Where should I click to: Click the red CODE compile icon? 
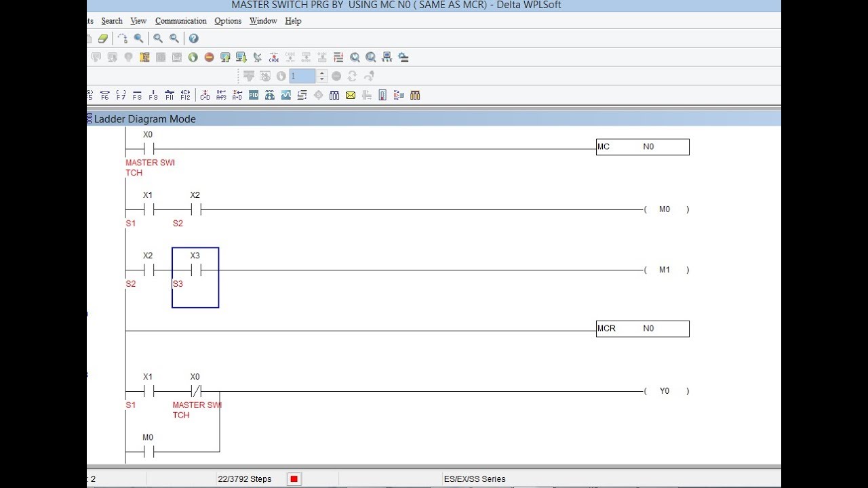[274, 58]
